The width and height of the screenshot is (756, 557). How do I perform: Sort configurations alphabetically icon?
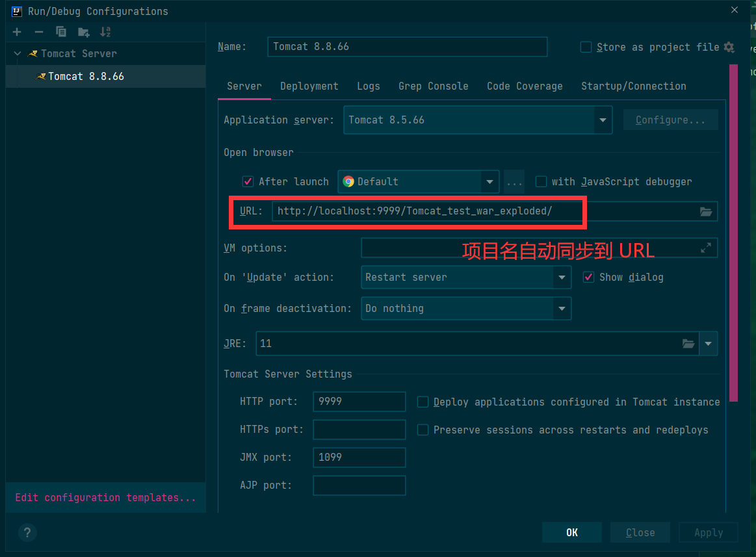tap(105, 32)
